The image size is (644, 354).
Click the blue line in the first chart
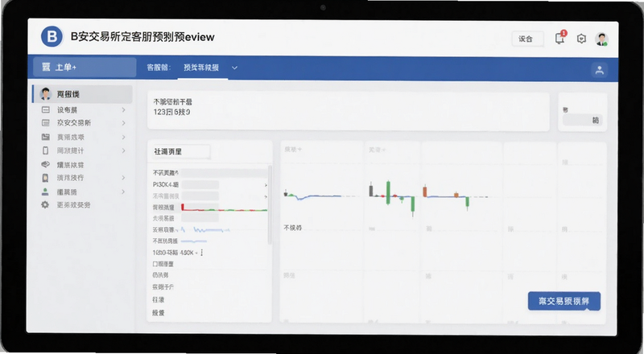[318, 197]
